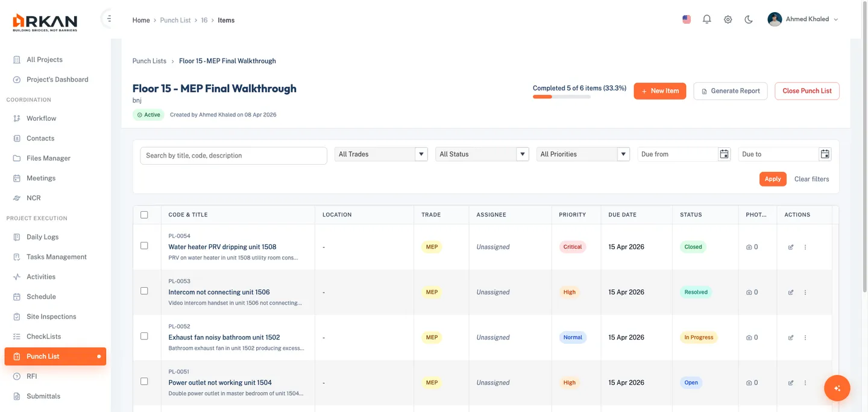Screen dimensions: 868x412
Task: Tick checkbox for Power outlet not working row
Action: [x=144, y=382]
